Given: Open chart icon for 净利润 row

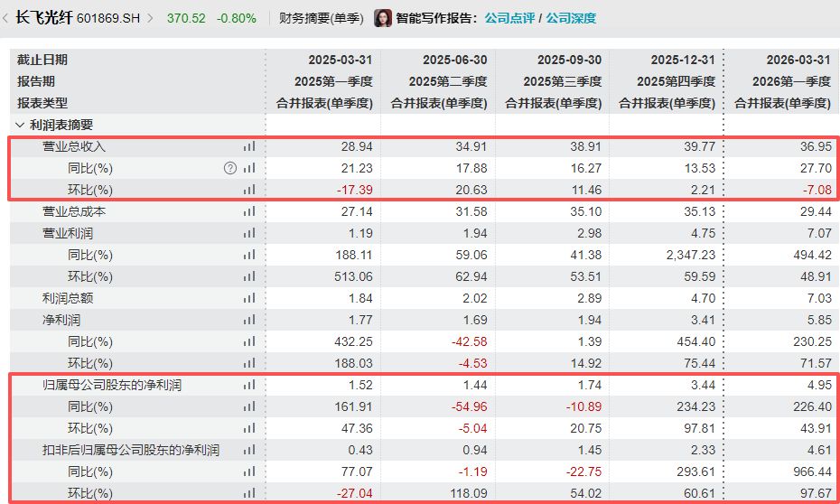Looking at the screenshot, I should coord(249,320).
